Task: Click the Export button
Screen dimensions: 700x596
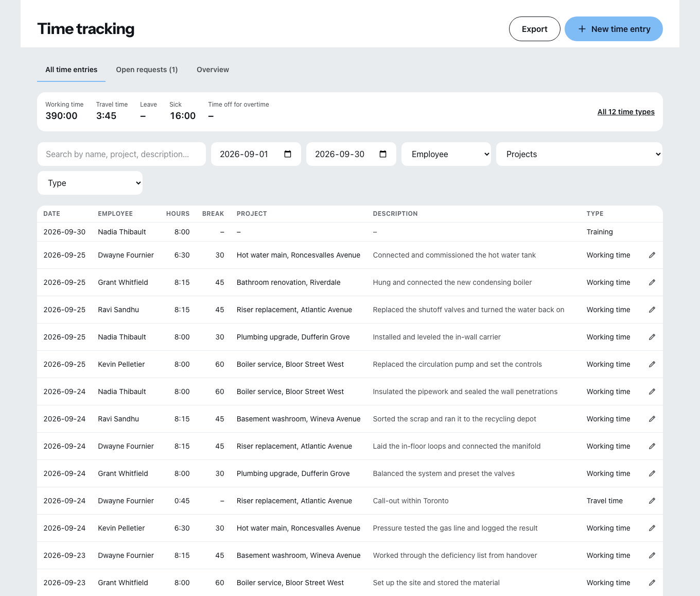Action: coord(534,29)
